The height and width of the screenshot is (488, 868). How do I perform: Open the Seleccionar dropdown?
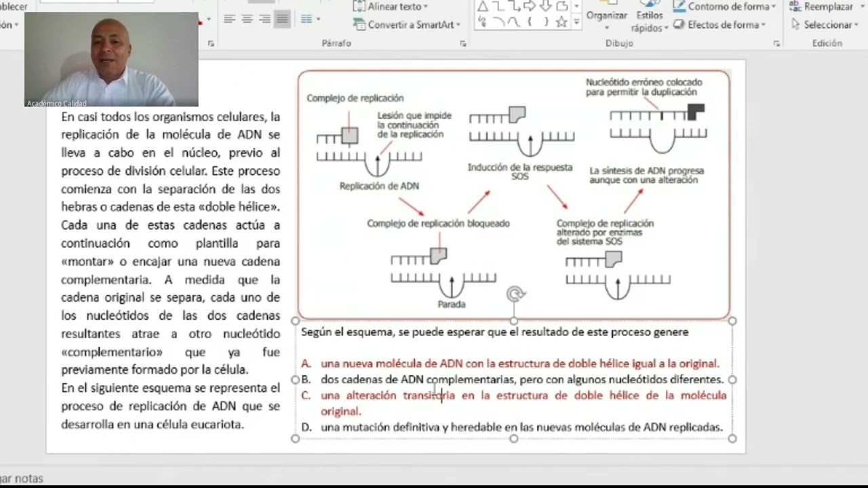point(825,24)
